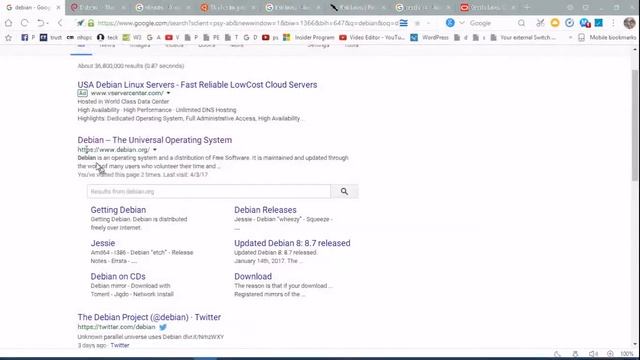
Task: Click the debian.org sitelinks search button
Action: point(344,191)
